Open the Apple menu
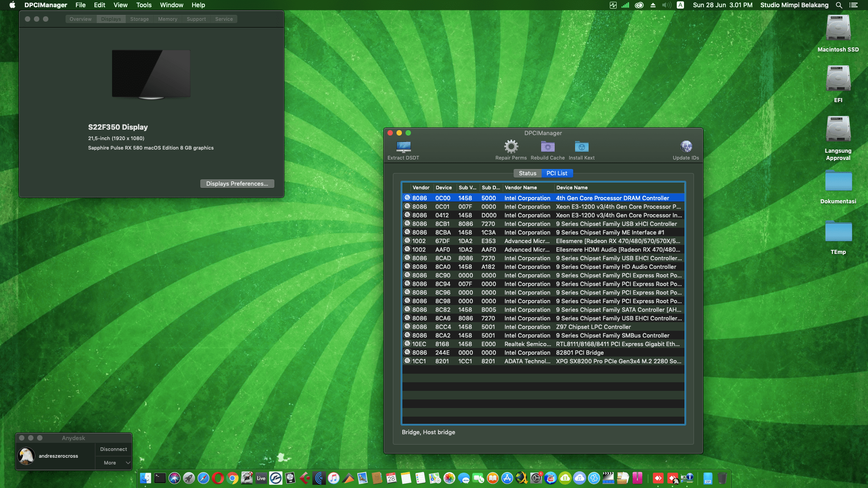The width and height of the screenshot is (868, 488). [12, 5]
